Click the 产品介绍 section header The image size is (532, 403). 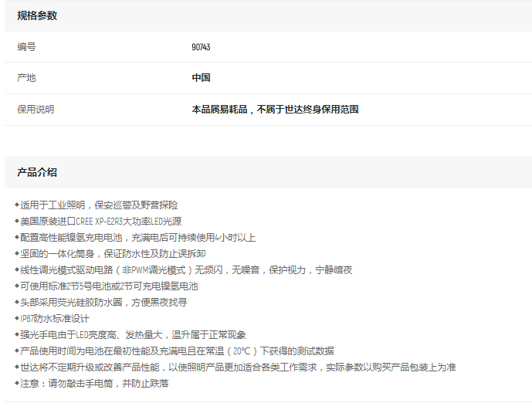[37, 172]
